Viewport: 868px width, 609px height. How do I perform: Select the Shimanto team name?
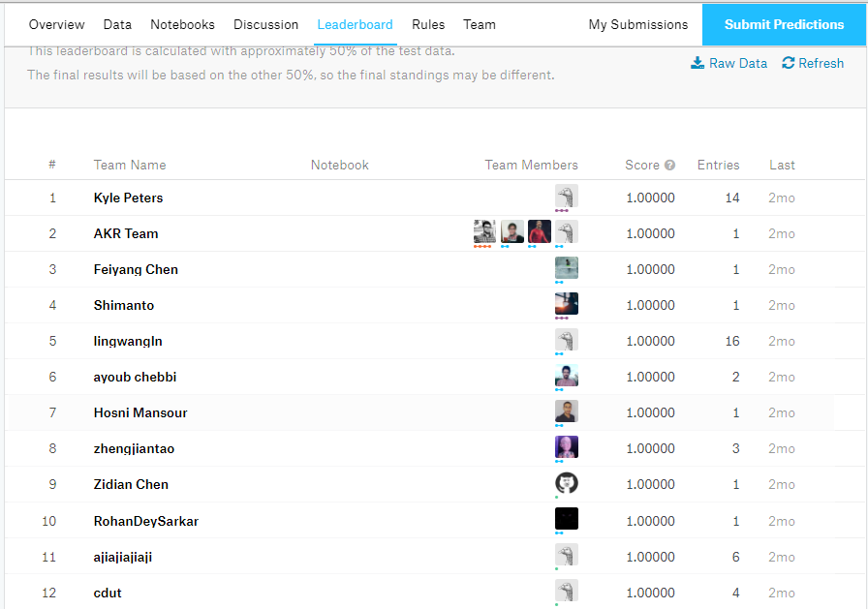pos(123,305)
